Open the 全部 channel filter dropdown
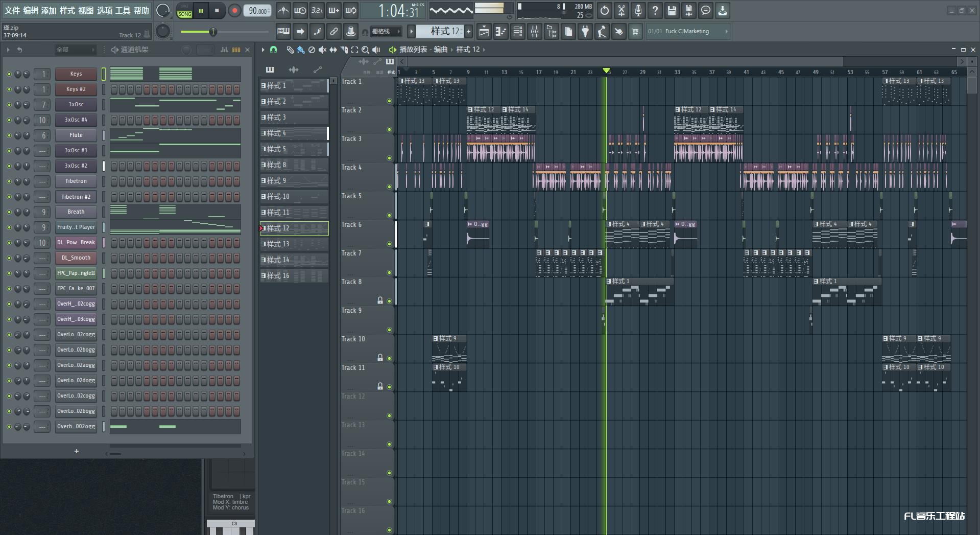The image size is (980, 535). [75, 50]
